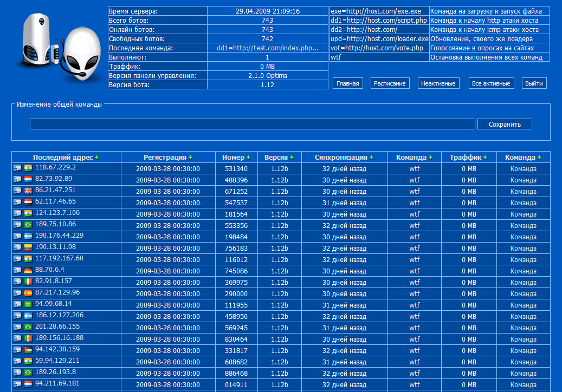562x392 pixels.
Task: Click Команда link in row 531340
Action: 524,168
